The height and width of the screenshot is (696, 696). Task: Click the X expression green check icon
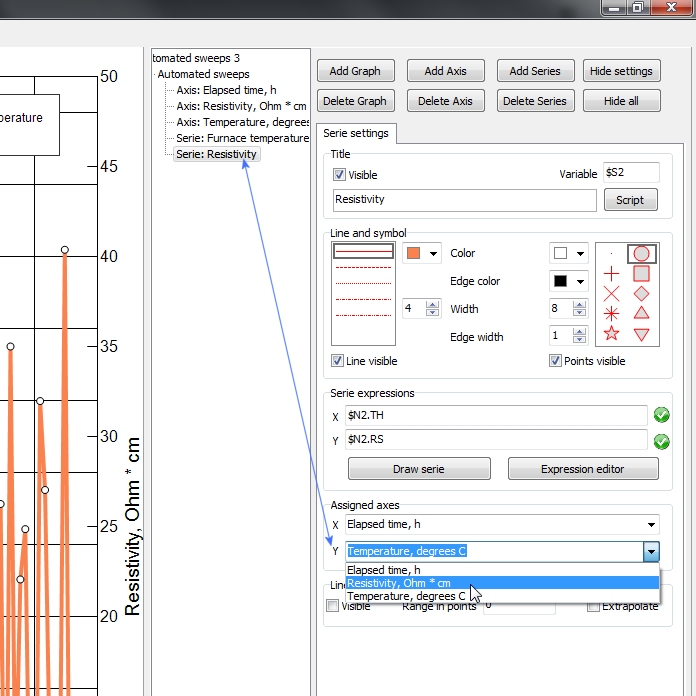pyautogui.click(x=661, y=415)
